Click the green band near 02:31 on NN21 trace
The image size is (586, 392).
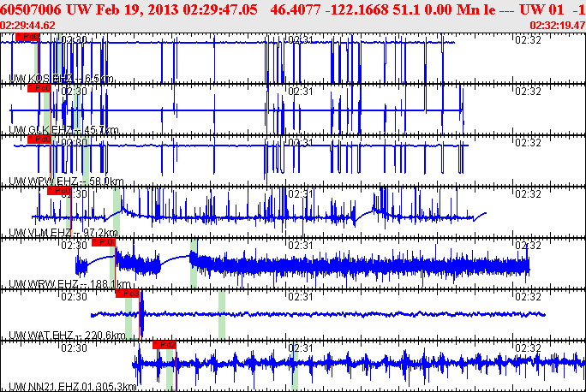pyautogui.click(x=295, y=366)
